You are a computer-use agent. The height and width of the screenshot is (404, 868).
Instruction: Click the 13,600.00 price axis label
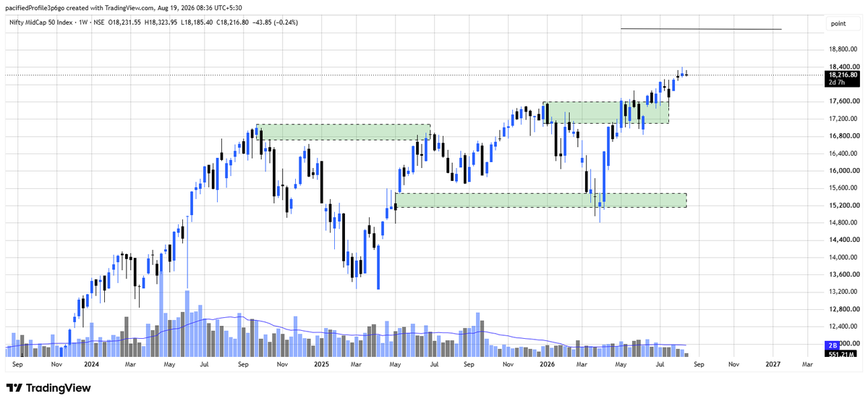pos(843,275)
